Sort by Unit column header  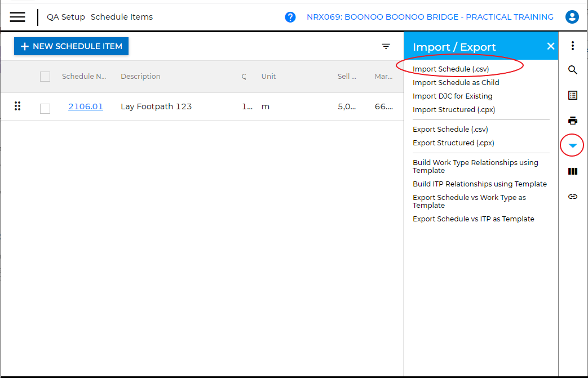pyautogui.click(x=268, y=77)
